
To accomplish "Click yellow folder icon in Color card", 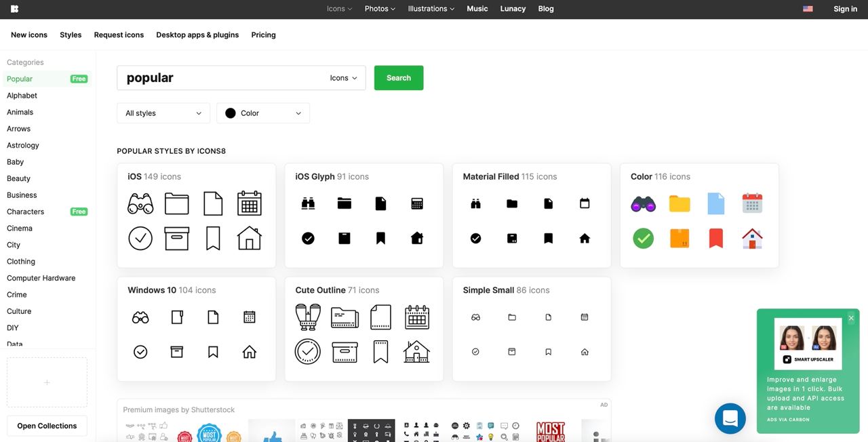I will point(679,203).
